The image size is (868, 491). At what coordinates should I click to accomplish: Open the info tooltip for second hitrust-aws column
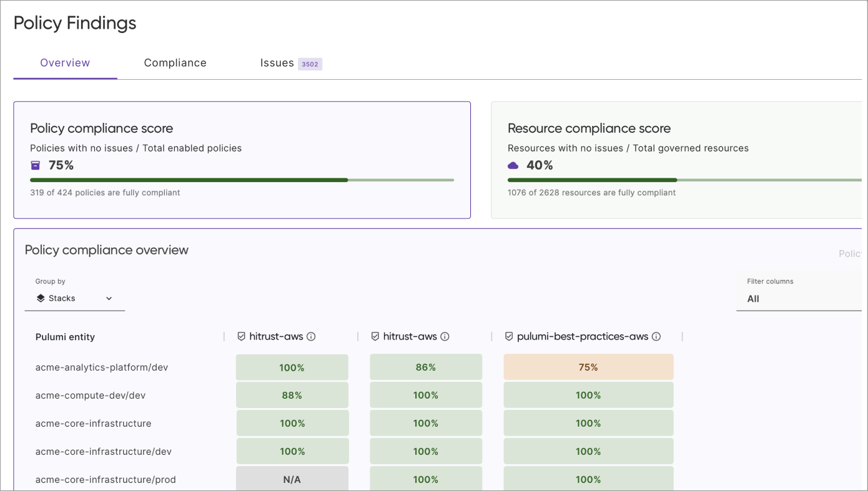click(445, 336)
